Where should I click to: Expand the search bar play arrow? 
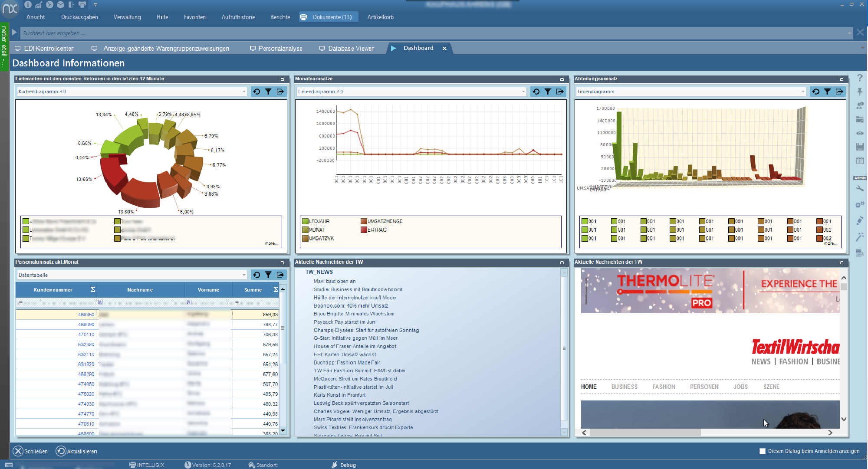14,33
